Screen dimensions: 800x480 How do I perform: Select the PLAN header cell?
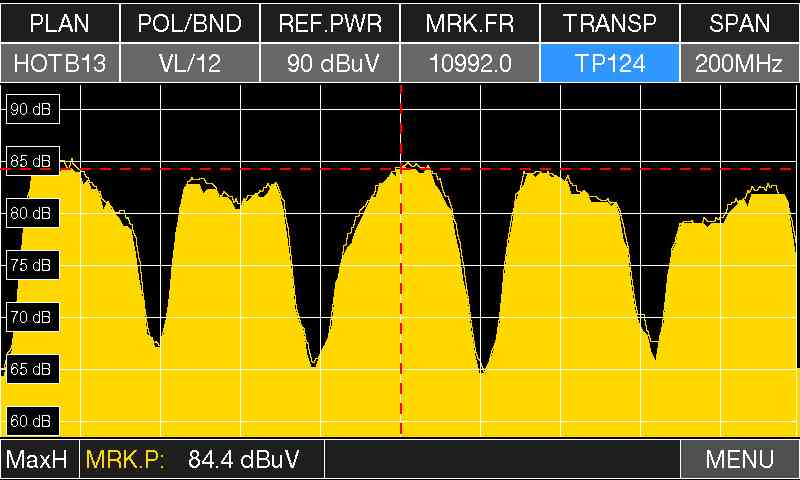[60, 23]
